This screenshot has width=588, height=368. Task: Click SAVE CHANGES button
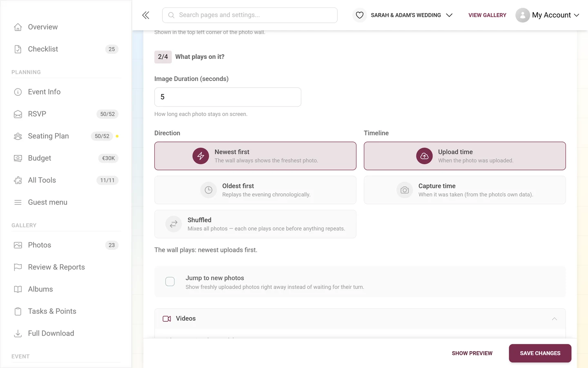coord(540,353)
